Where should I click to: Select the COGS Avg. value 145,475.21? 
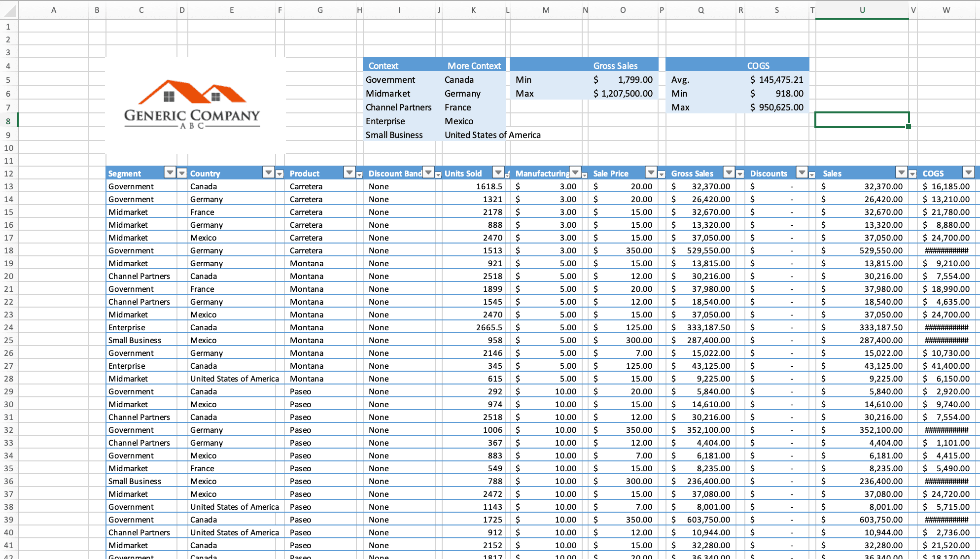pyautogui.click(x=777, y=79)
